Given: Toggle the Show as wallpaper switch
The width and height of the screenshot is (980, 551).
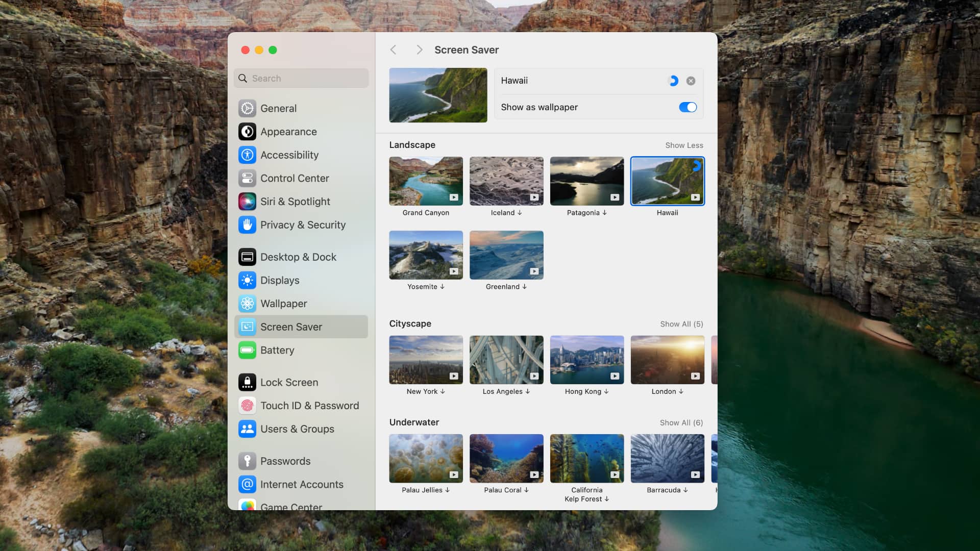Looking at the screenshot, I should coord(688,107).
